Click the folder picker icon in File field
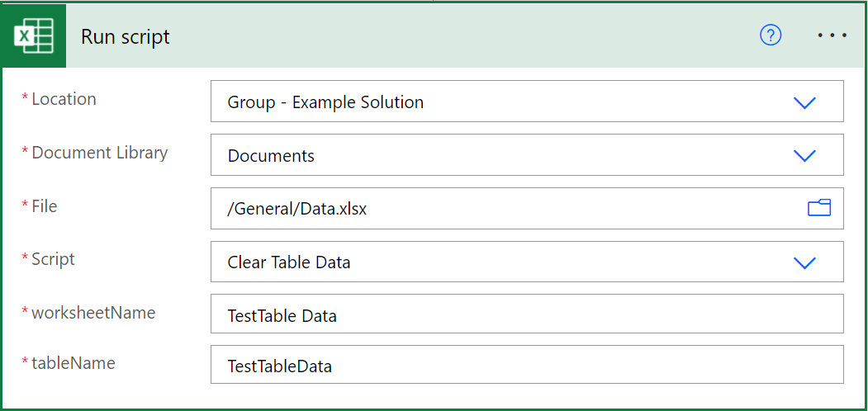 [x=818, y=208]
